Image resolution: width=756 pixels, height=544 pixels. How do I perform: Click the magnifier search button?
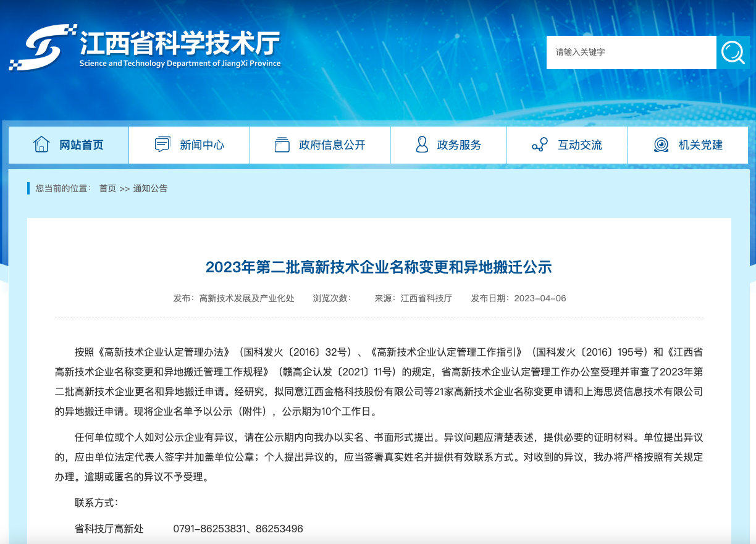tap(733, 52)
